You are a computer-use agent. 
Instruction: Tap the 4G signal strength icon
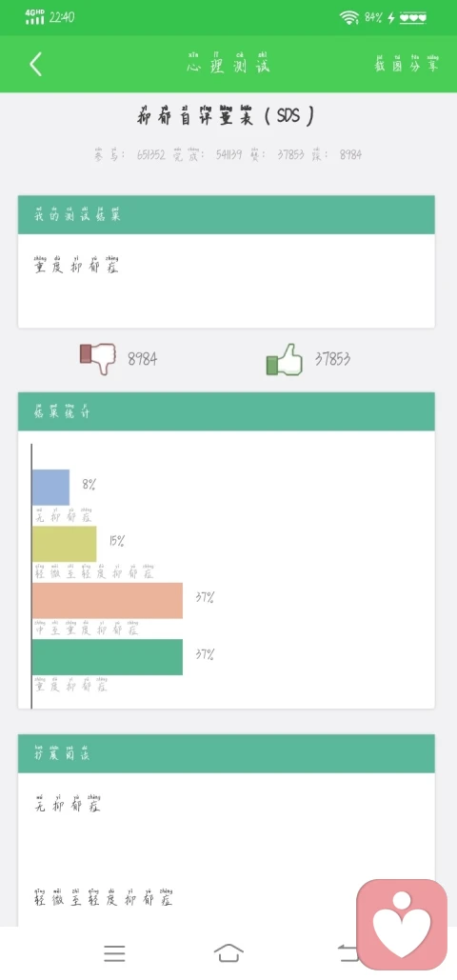(x=35, y=17)
